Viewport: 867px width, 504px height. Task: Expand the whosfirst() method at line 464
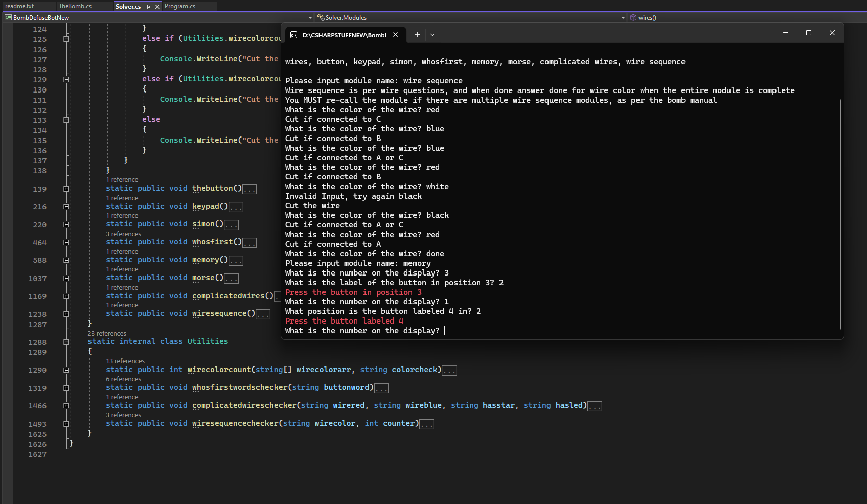66,243
